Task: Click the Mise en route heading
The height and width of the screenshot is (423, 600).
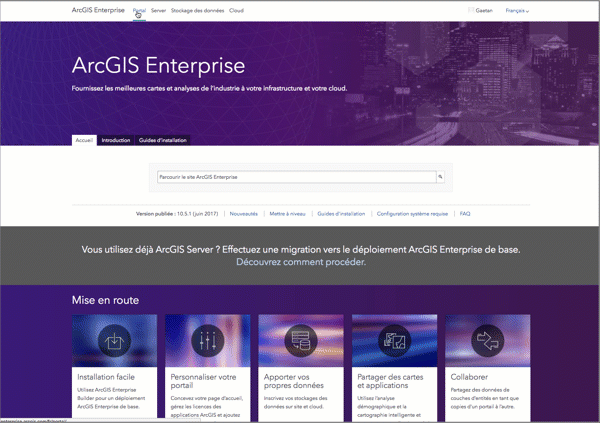Action: [x=106, y=300]
